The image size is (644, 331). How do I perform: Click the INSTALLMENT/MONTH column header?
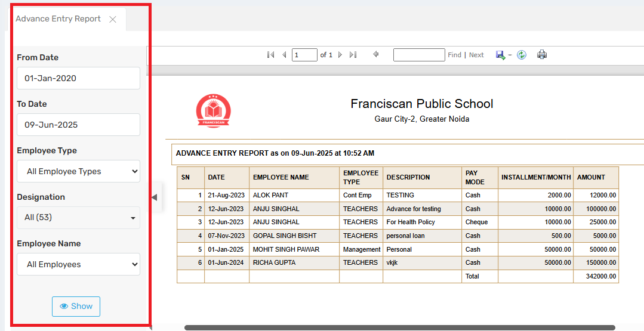(535, 178)
